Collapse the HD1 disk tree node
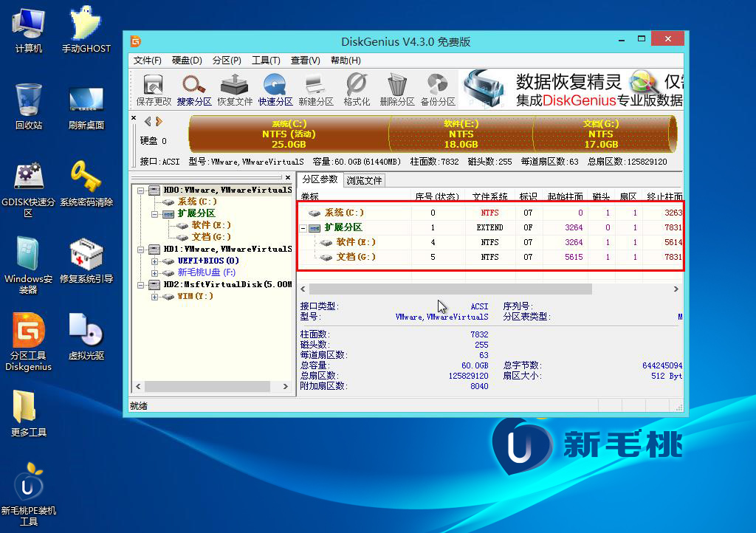Image resolution: width=756 pixels, height=533 pixels. tap(140, 250)
